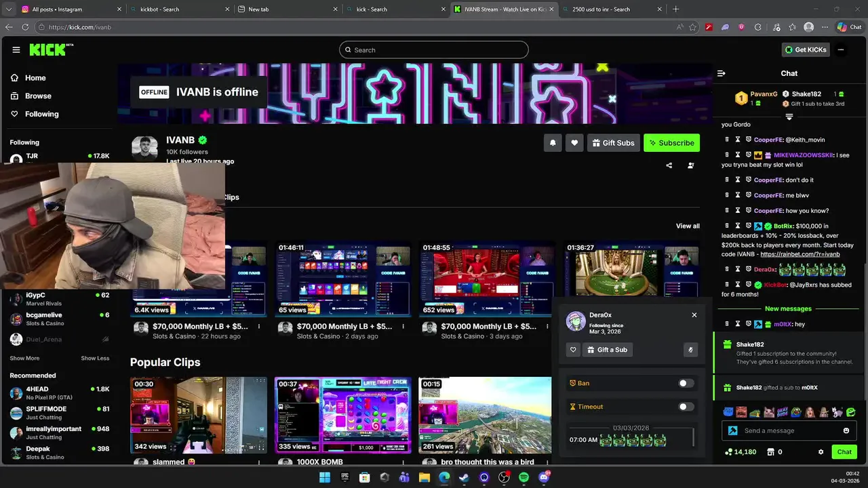The image size is (868, 488).
Task: Open bcgamelive in Following list
Action: pyautogui.click(x=59, y=319)
